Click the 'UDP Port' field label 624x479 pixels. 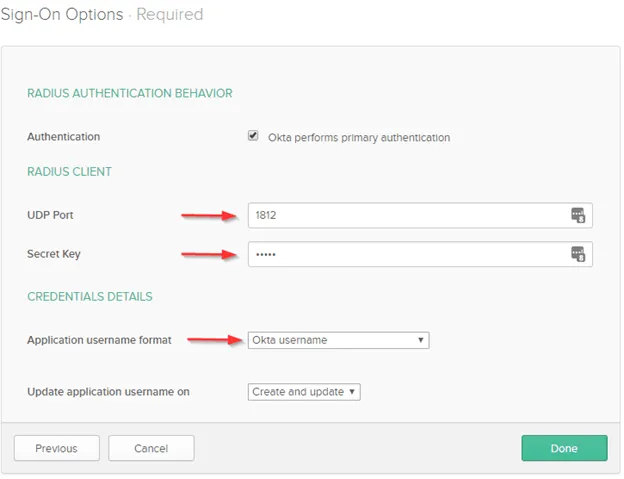tap(50, 216)
